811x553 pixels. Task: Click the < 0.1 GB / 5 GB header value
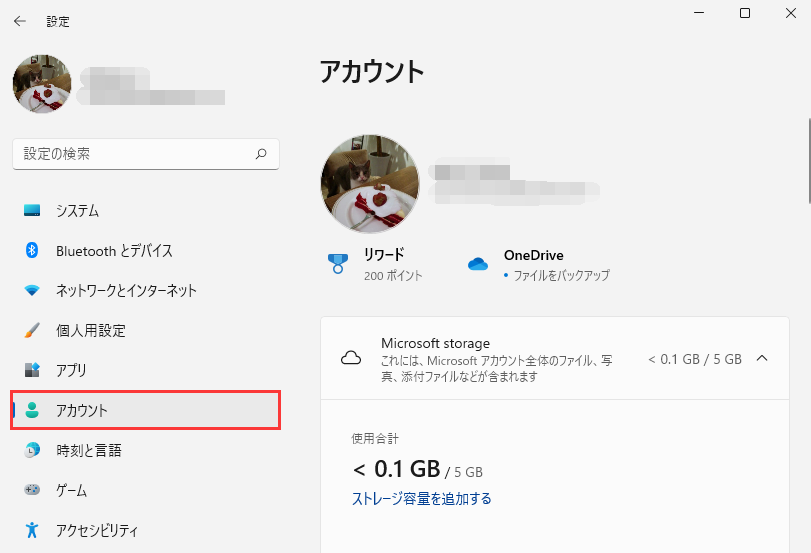(x=695, y=359)
